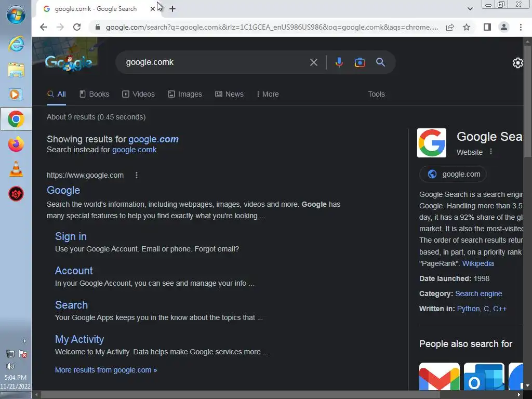This screenshot has height=399, width=532.
Task: Open knowledge panel more options
Action: [490, 152]
